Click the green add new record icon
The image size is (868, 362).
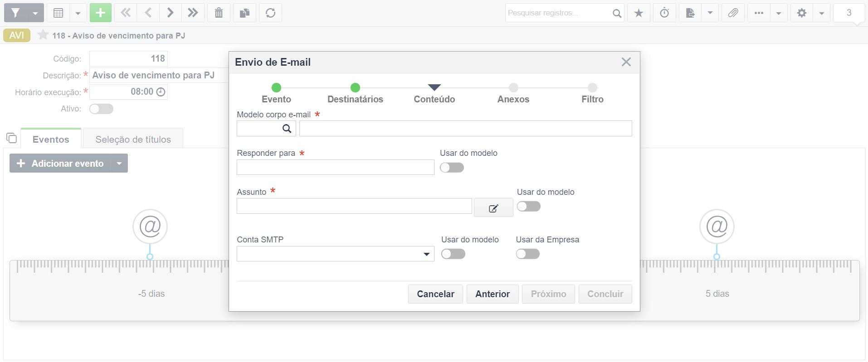[101, 13]
